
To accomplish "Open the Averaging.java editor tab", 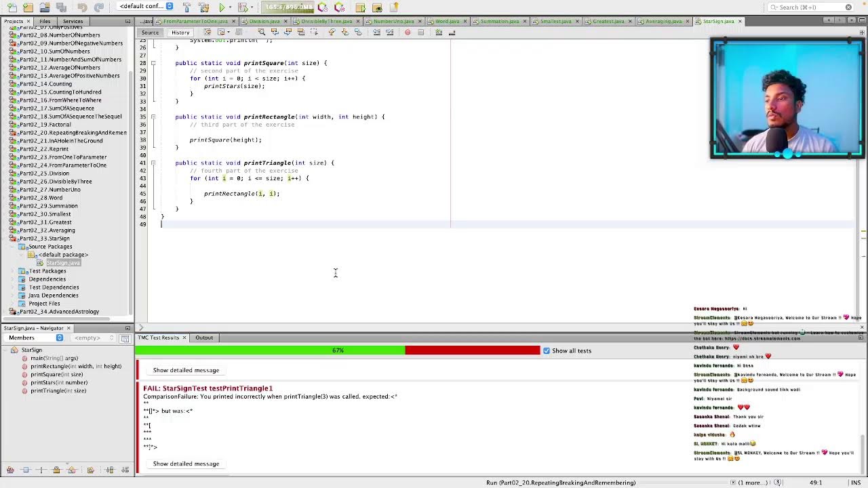I will pyautogui.click(x=663, y=21).
